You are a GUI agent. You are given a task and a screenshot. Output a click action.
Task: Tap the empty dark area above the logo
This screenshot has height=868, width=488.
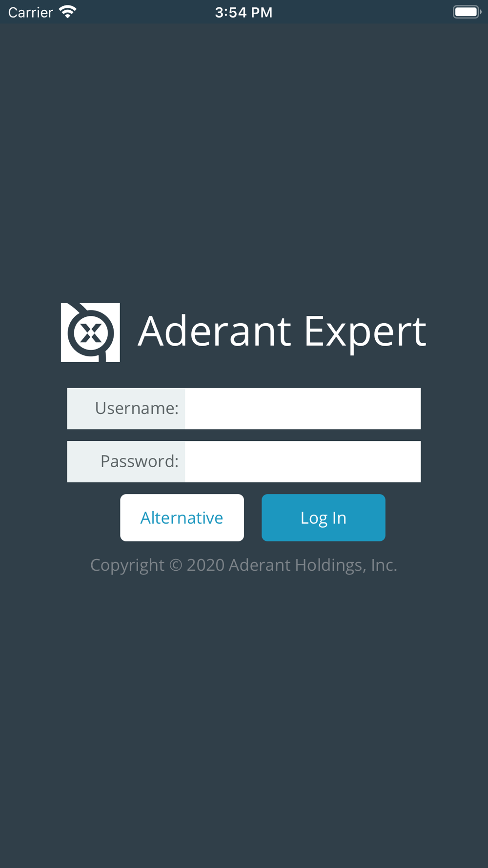click(244, 161)
